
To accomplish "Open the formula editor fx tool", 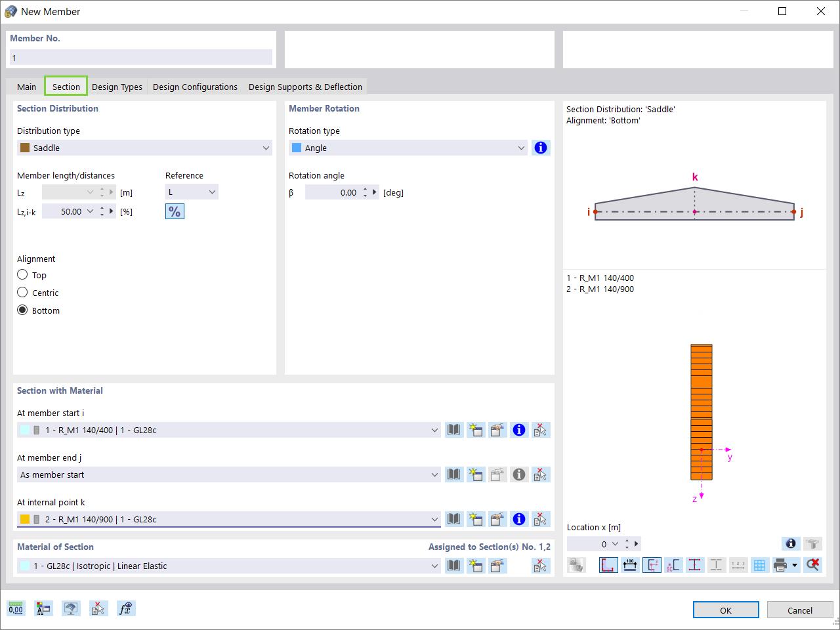I will (126, 608).
